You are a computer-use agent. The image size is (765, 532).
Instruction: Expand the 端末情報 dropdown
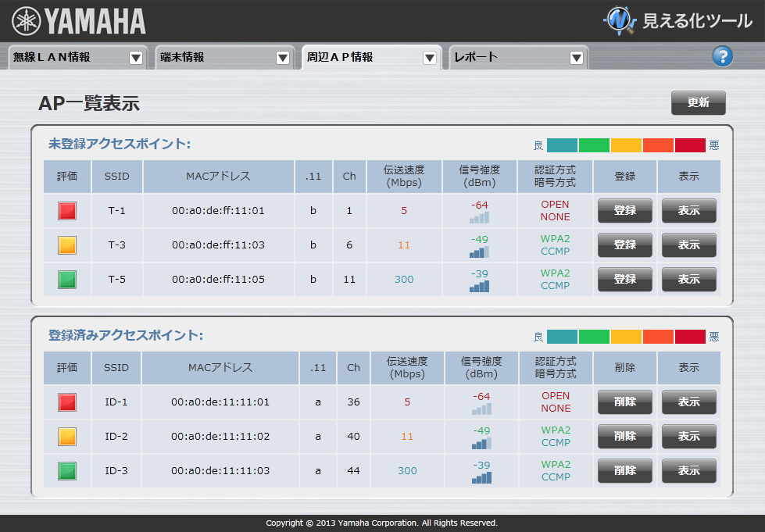[283, 57]
